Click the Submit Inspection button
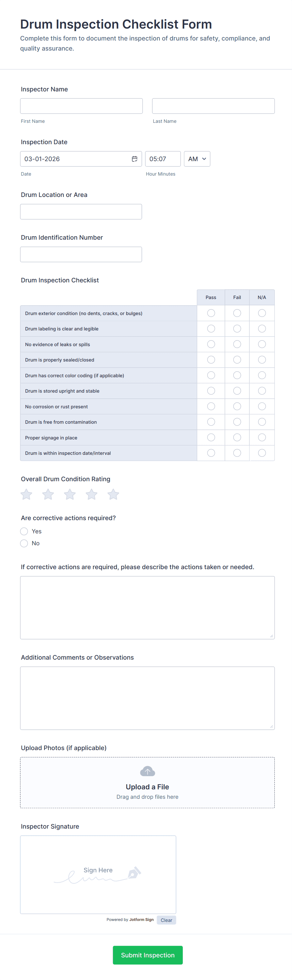The width and height of the screenshot is (292, 980). [x=148, y=955]
